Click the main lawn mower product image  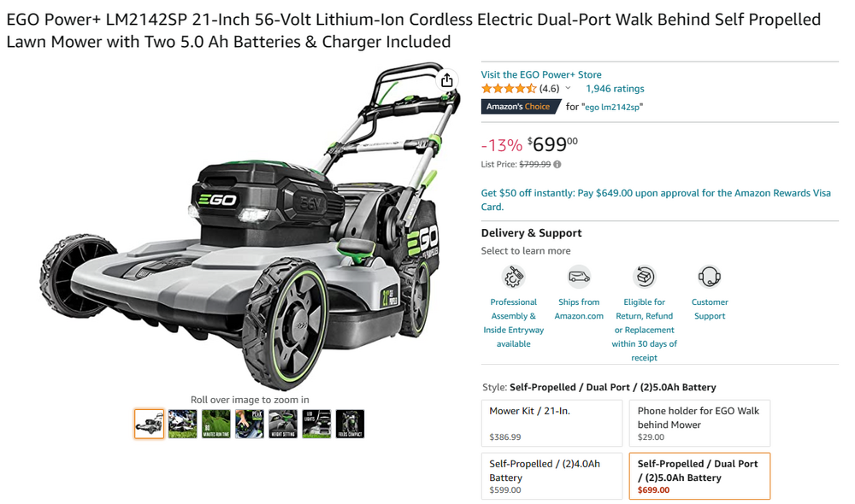[x=250, y=226]
